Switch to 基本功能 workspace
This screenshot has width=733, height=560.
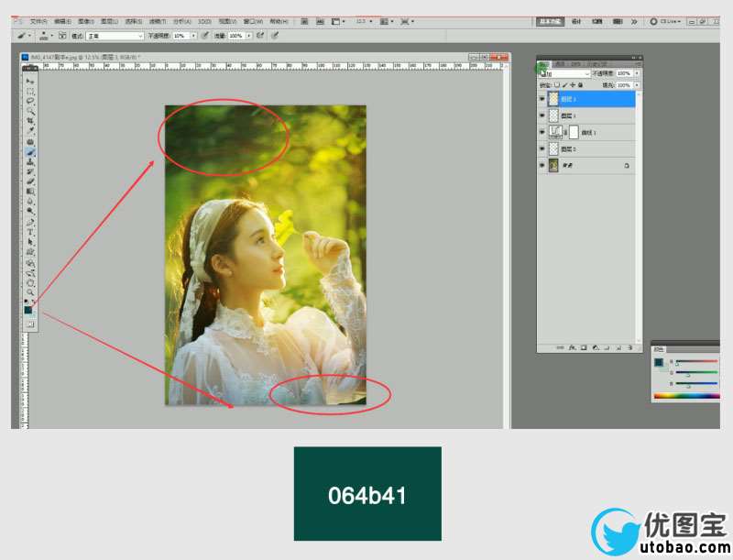551,21
